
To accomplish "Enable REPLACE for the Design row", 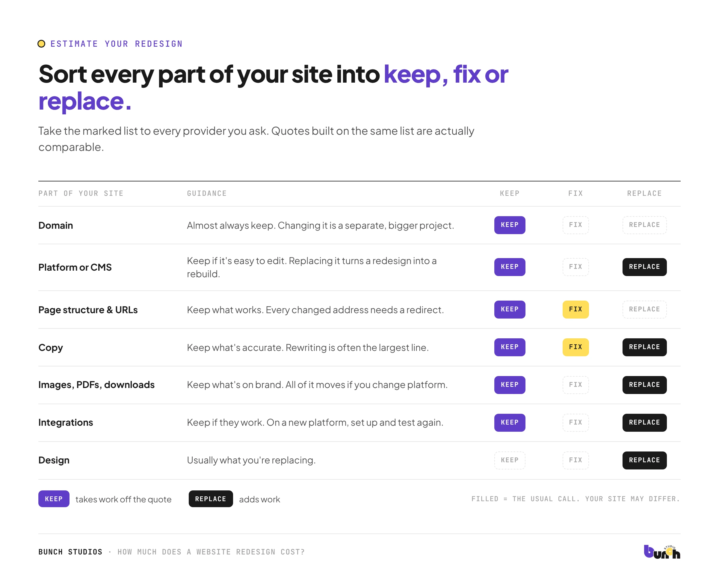I will coord(644,460).
